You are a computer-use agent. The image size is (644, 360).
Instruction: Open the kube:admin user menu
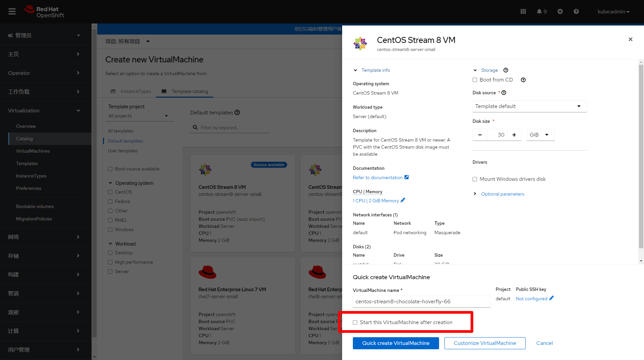pos(613,11)
